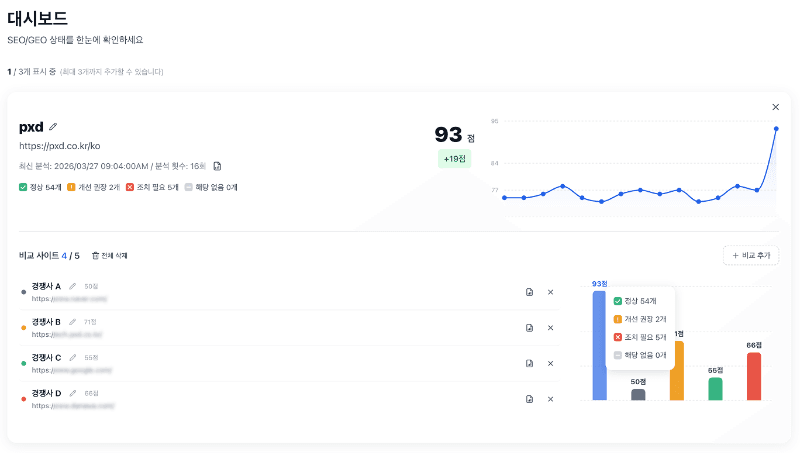Image resolution: width=800 pixels, height=453 pixels.
Task: Edit the pxd site name pencil icon
Action: [53, 127]
